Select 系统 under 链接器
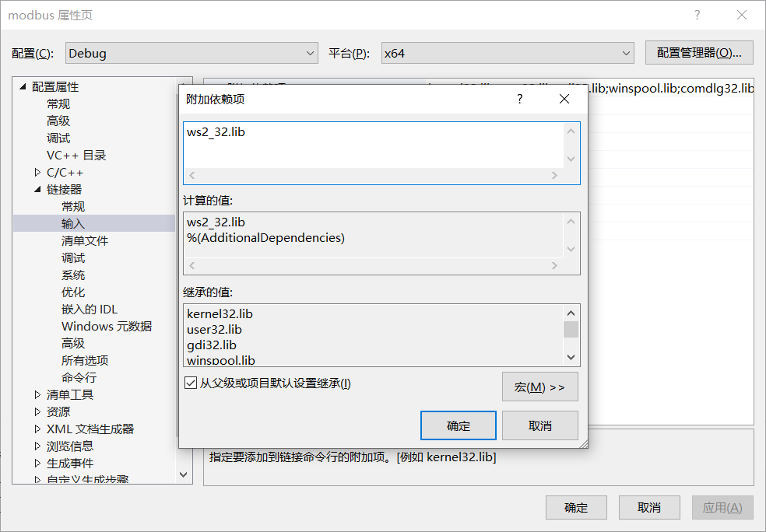 pyautogui.click(x=73, y=275)
